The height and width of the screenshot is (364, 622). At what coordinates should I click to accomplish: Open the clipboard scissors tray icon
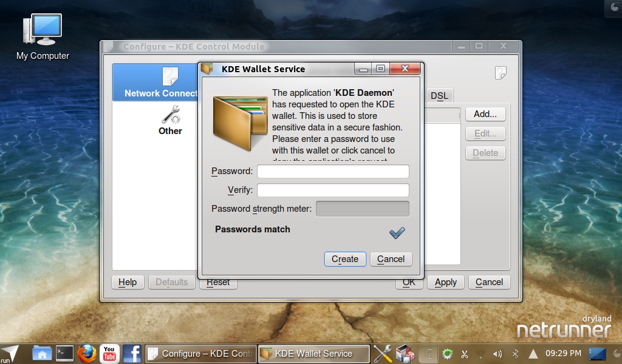[x=464, y=354]
